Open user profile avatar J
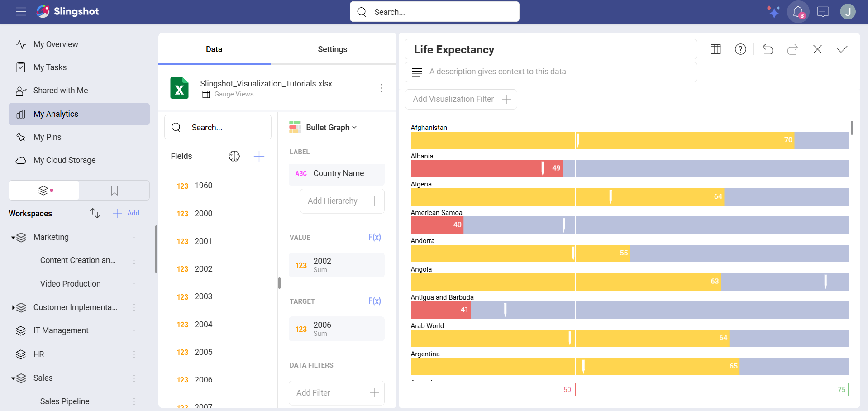This screenshot has width=868, height=411. [x=848, y=12]
